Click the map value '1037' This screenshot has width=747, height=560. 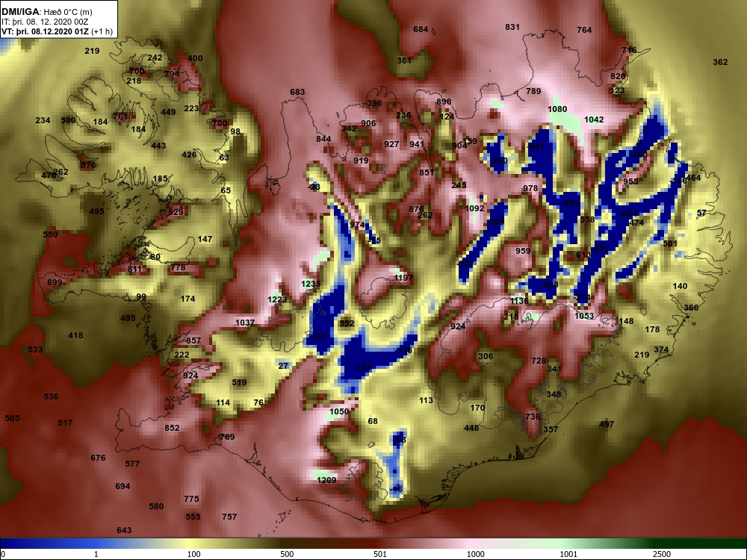245,323
